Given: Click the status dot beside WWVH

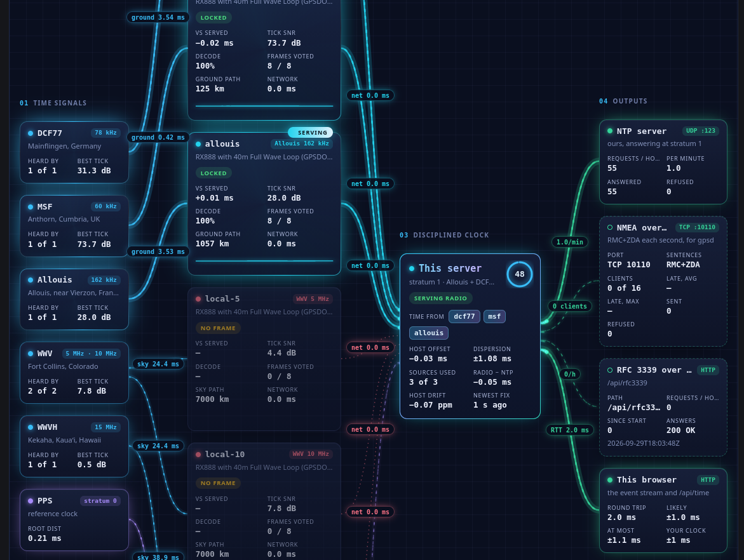Looking at the screenshot, I should pyautogui.click(x=30, y=427).
